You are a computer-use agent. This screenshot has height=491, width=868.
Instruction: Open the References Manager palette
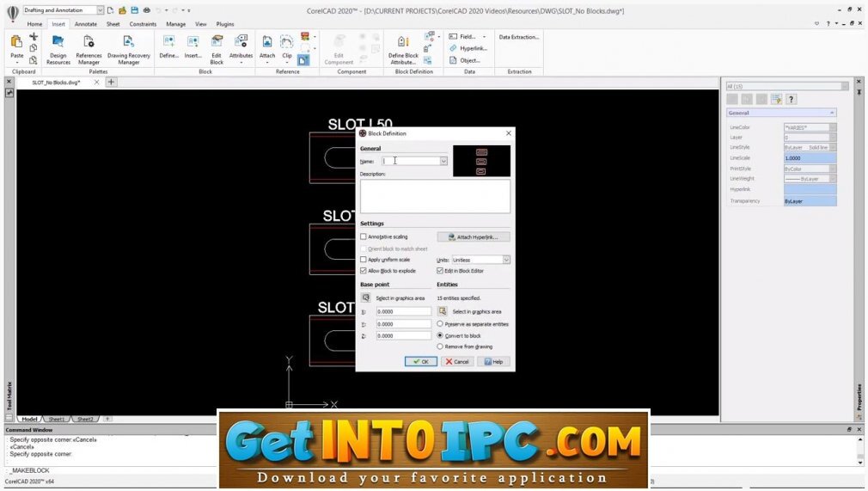(89, 42)
